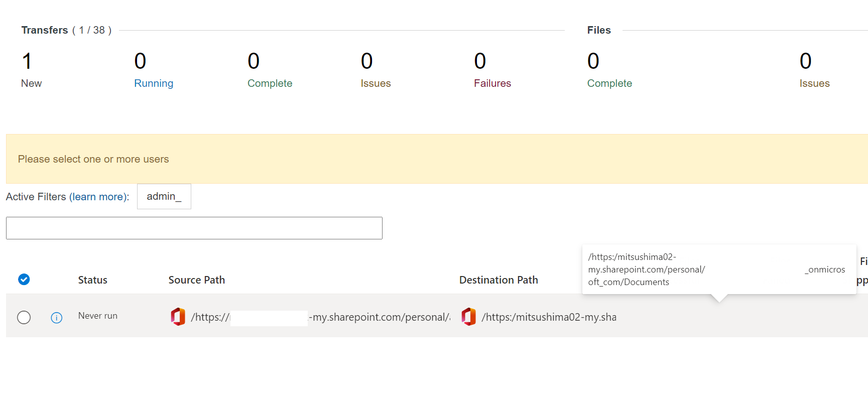Click the info icon beside Never run
This screenshot has width=868, height=405.
point(57,318)
